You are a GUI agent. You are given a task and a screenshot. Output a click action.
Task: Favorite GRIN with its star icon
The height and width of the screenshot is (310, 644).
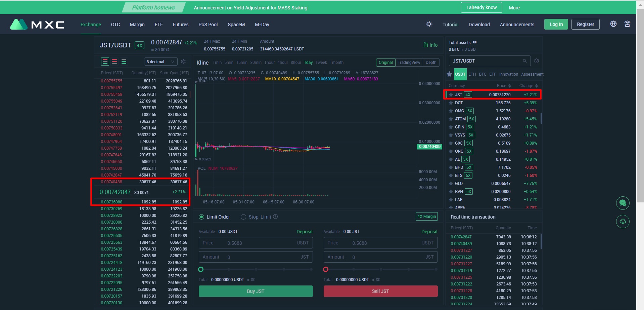pyautogui.click(x=451, y=127)
